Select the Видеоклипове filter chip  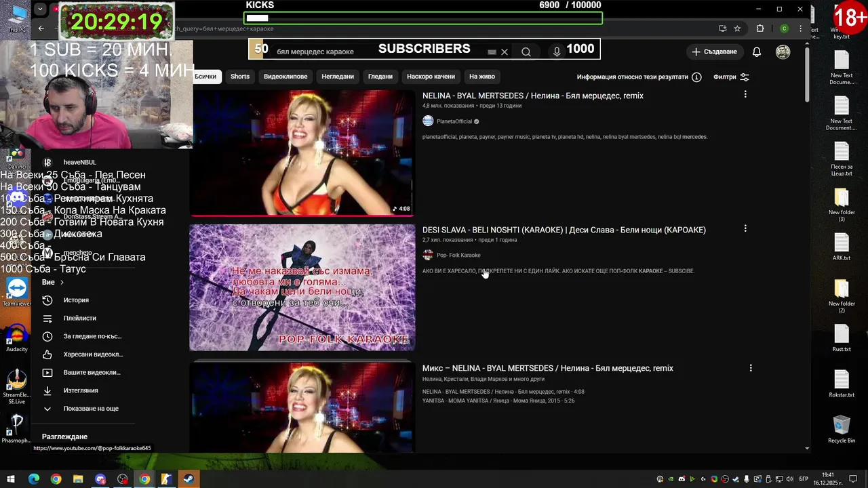click(x=285, y=77)
